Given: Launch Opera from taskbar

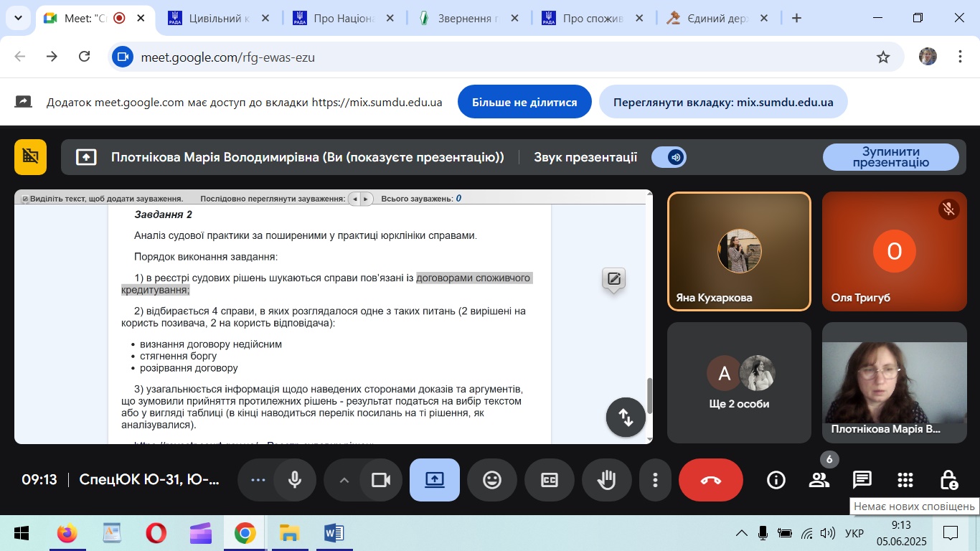Looking at the screenshot, I should [156, 533].
